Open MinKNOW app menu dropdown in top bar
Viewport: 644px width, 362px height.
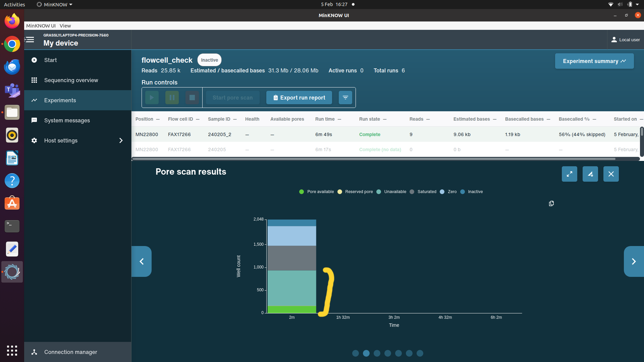(x=54, y=4)
